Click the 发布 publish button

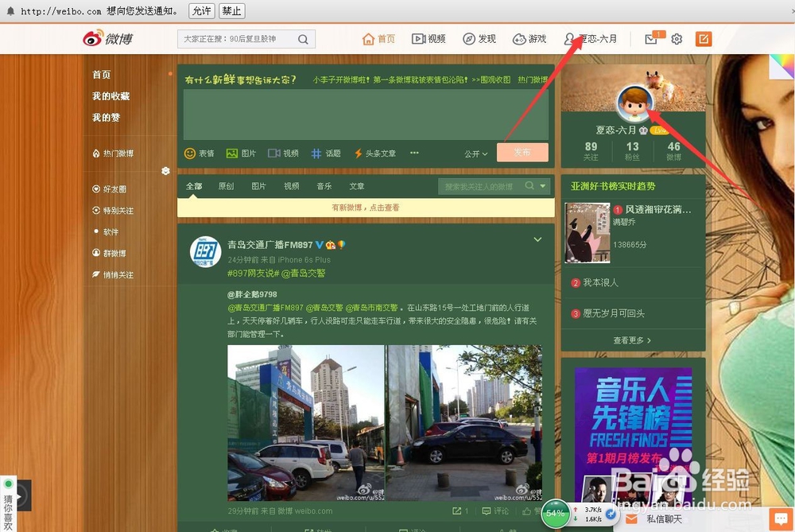(x=522, y=151)
